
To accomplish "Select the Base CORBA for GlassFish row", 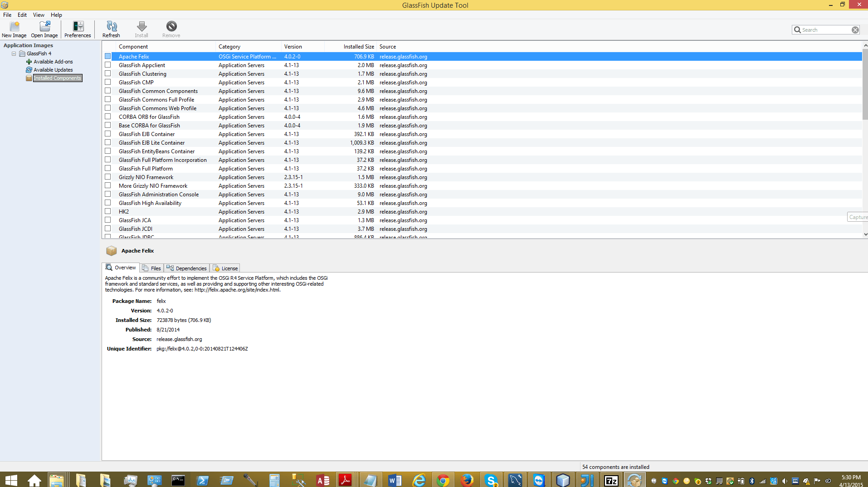I will (x=482, y=125).
